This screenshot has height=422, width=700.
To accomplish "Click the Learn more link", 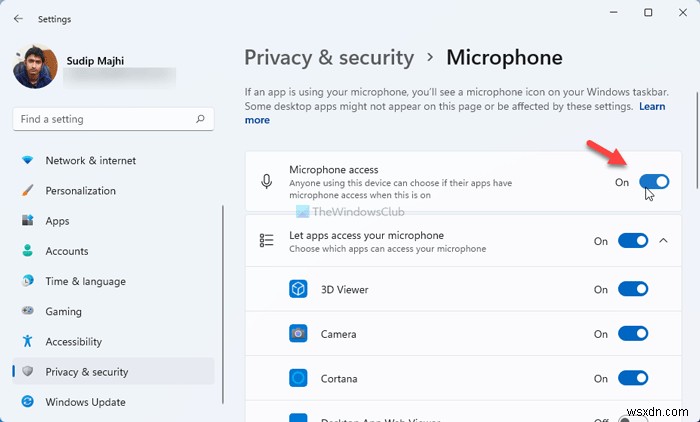I will [x=257, y=120].
